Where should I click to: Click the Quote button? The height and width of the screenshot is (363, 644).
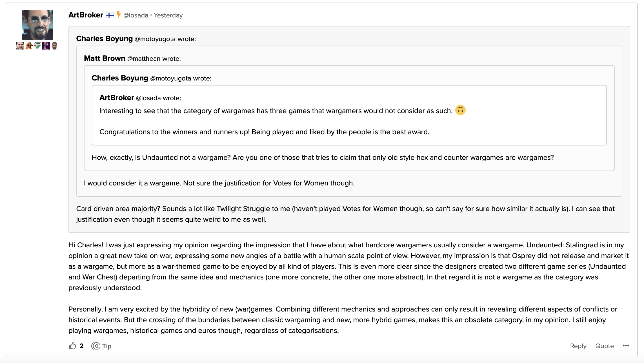[604, 346]
